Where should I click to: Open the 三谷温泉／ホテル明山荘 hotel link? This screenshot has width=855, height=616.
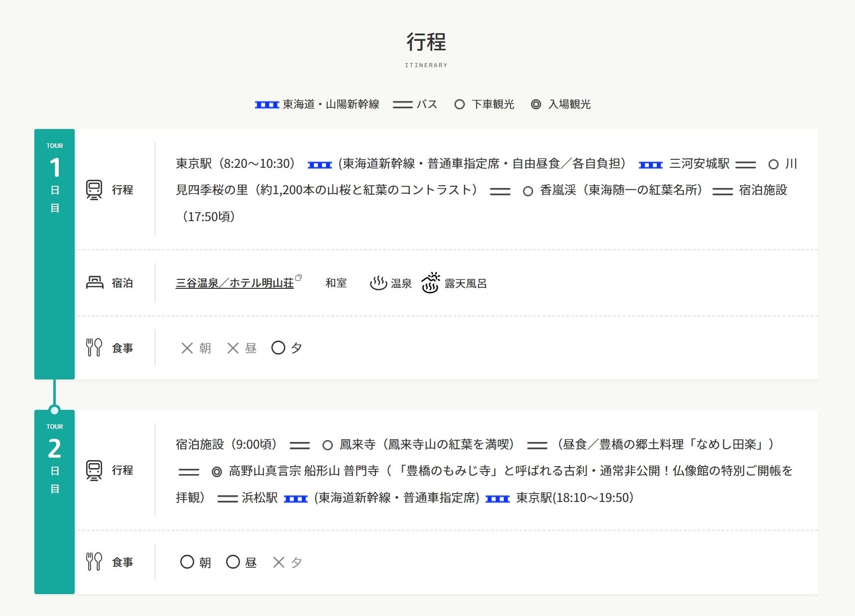tap(235, 283)
